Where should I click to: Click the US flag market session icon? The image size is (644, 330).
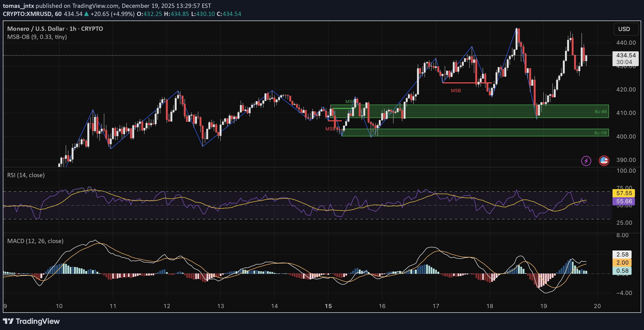tap(604, 161)
